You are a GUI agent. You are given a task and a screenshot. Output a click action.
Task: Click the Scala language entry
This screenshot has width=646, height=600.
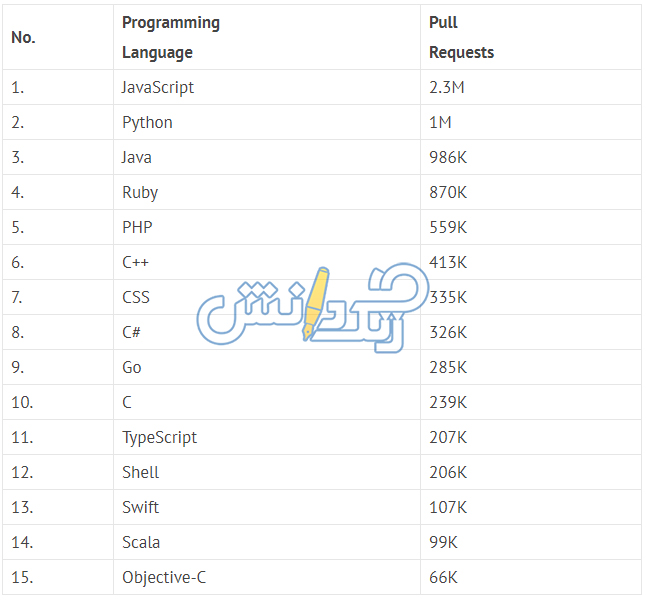[x=141, y=542]
